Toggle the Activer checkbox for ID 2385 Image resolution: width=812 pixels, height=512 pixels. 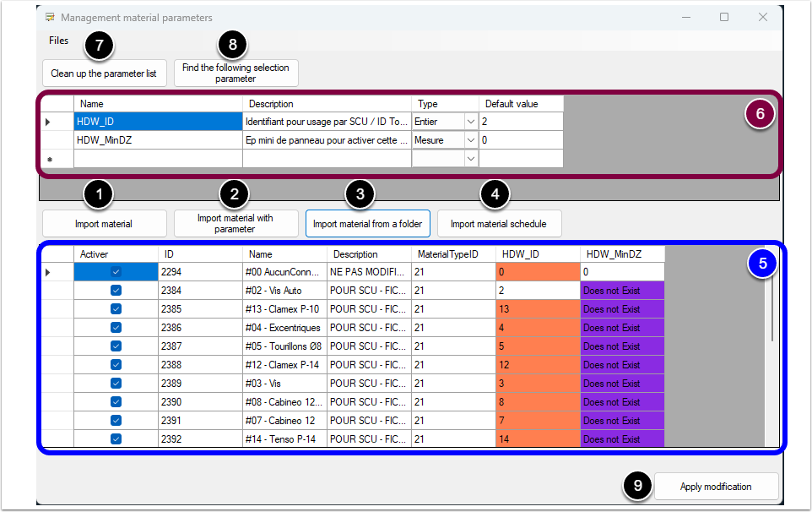(116, 309)
